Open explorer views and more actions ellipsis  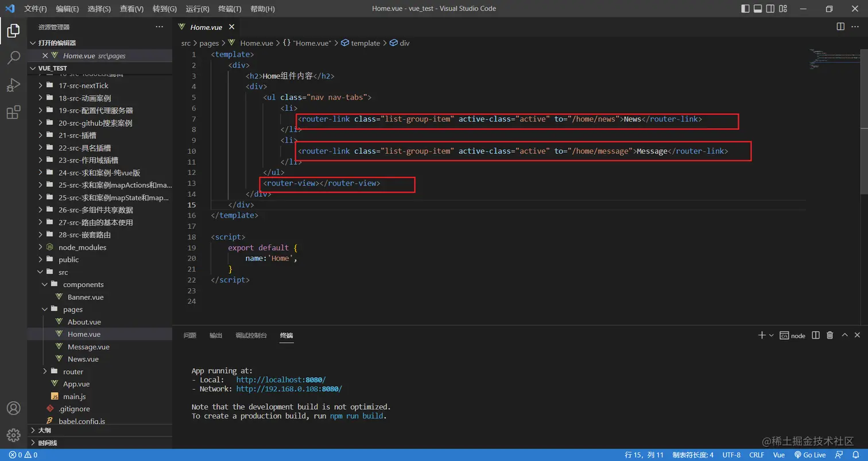pyautogui.click(x=159, y=27)
